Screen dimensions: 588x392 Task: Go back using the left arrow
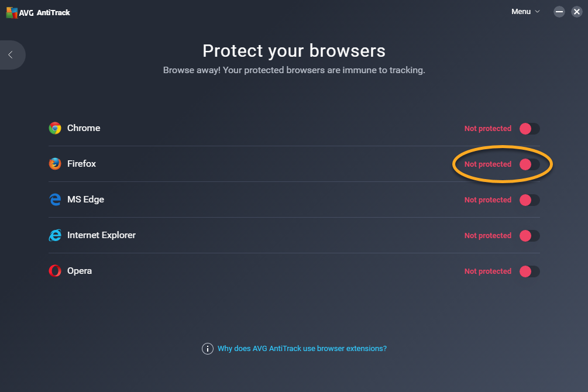click(11, 55)
